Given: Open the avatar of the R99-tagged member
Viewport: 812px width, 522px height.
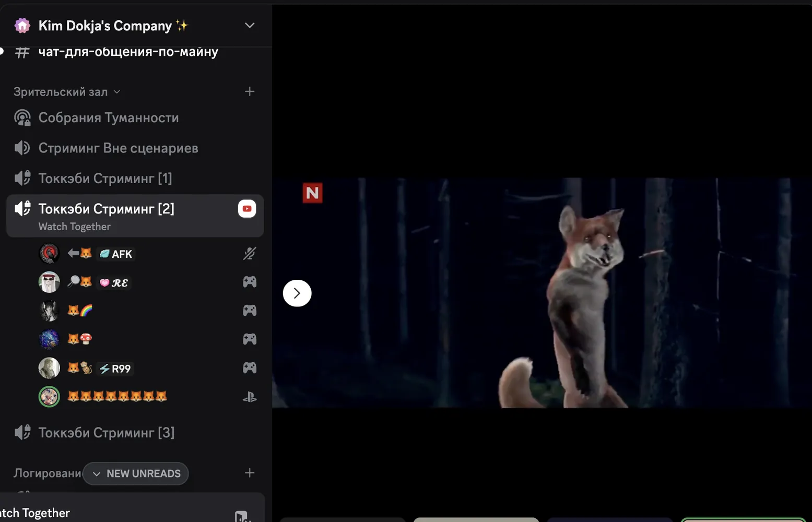Looking at the screenshot, I should point(49,368).
